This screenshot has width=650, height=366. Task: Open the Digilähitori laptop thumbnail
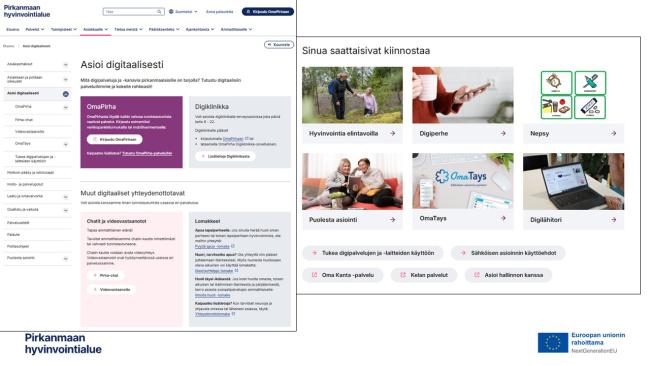click(x=573, y=182)
